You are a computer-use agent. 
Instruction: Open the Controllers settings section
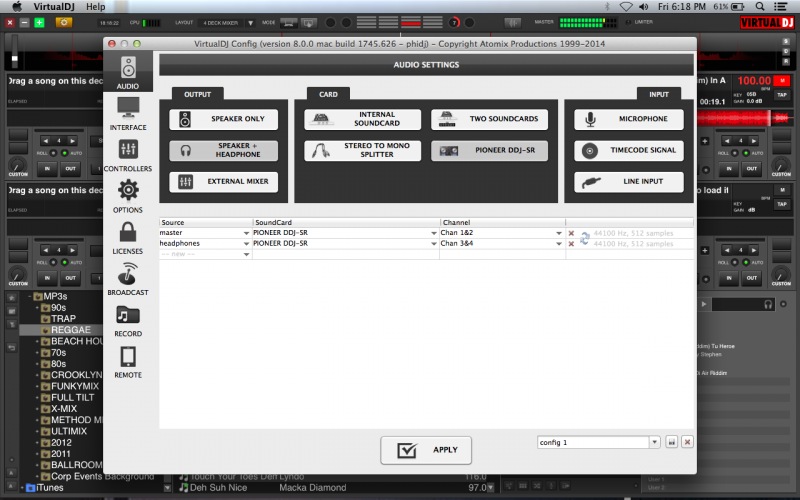coord(128,155)
